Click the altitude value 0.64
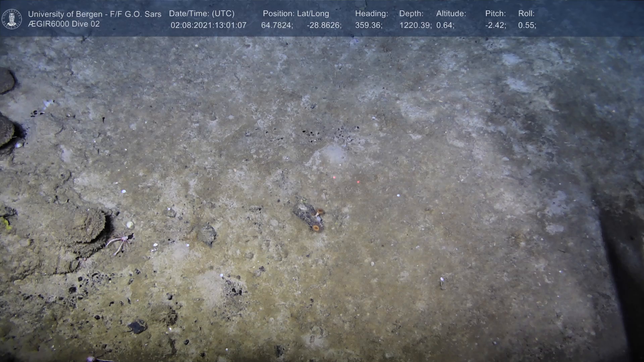The width and height of the screenshot is (644, 362). 445,25
